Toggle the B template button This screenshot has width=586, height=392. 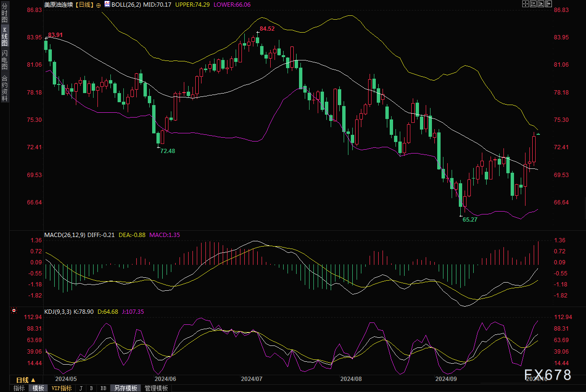(91, 388)
